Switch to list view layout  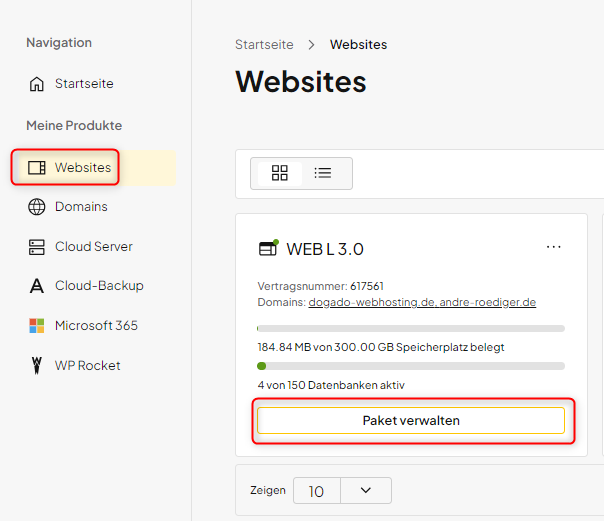point(323,173)
